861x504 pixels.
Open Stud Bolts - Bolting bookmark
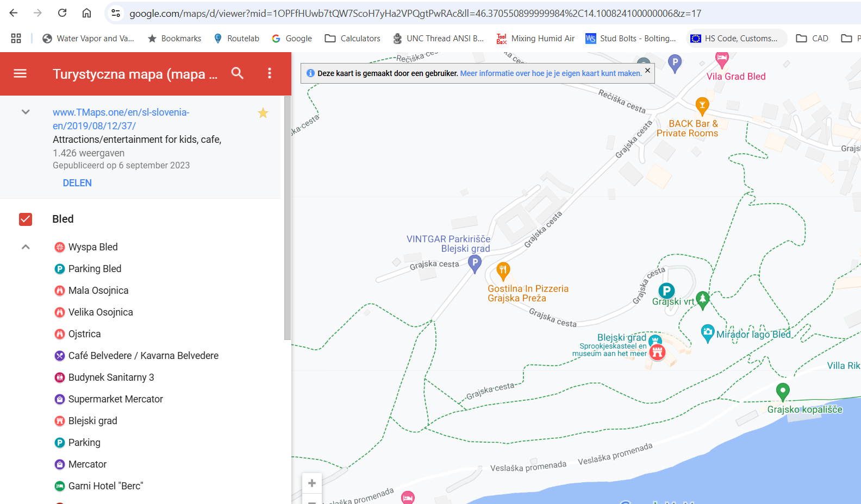coord(631,38)
